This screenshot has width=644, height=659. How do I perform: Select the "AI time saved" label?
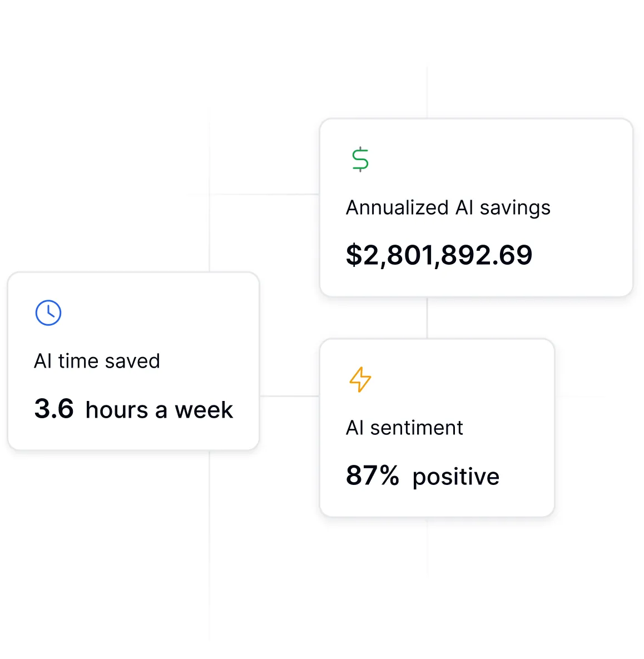coord(97,361)
